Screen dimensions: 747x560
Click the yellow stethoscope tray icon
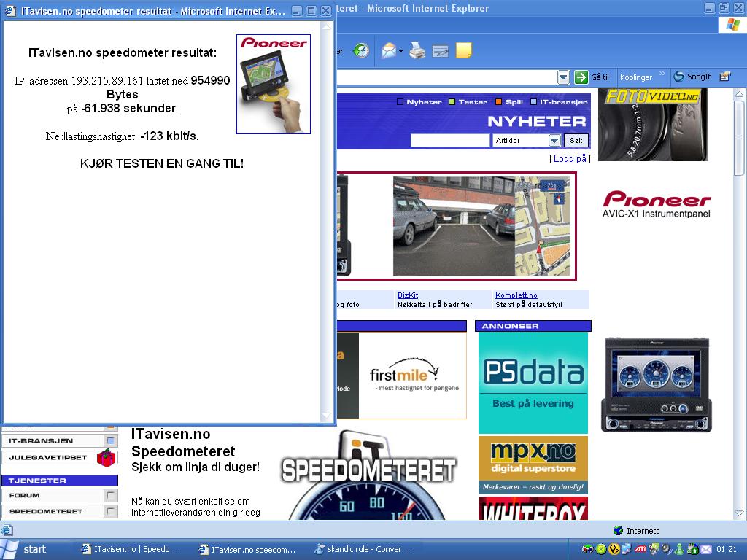(x=614, y=549)
